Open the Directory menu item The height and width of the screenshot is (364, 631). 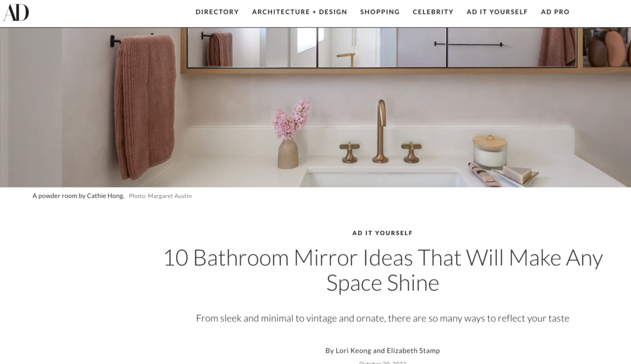[x=218, y=12]
